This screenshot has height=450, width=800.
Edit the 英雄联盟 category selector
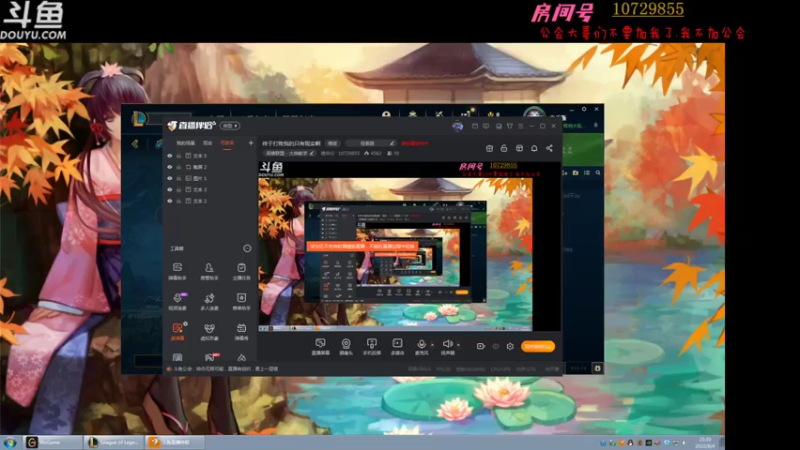(x=290, y=153)
